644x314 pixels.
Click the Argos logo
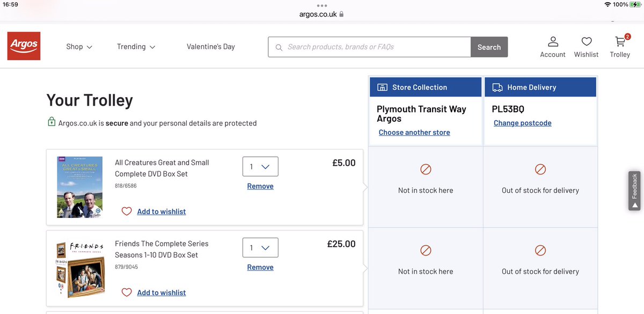[x=24, y=46]
